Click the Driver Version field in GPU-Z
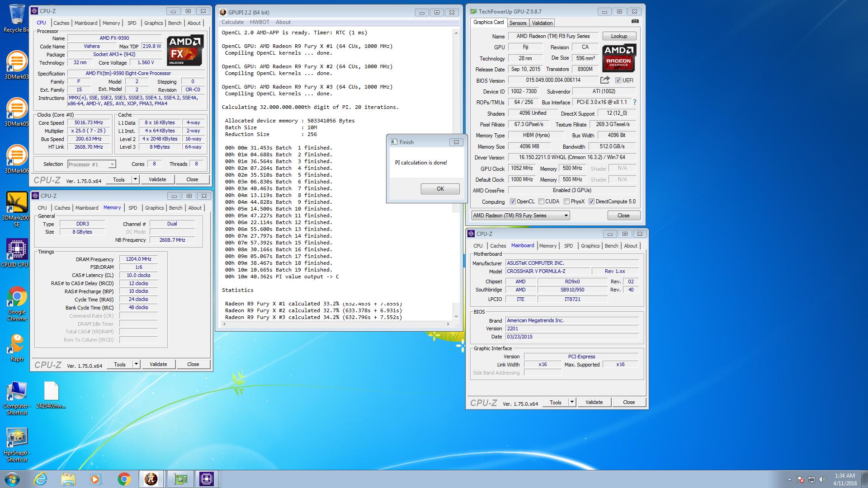 pos(571,157)
